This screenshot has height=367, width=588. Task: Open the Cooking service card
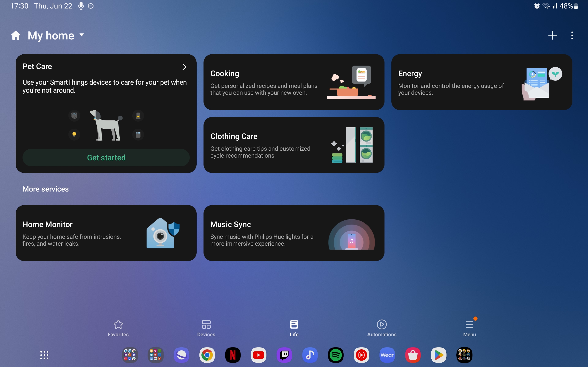(294, 82)
